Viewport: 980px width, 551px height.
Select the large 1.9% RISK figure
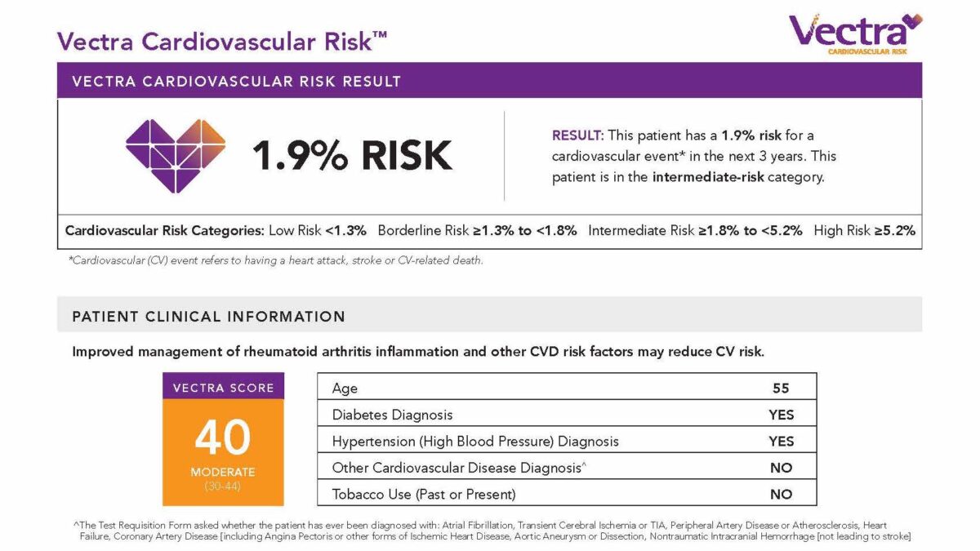pyautogui.click(x=352, y=155)
